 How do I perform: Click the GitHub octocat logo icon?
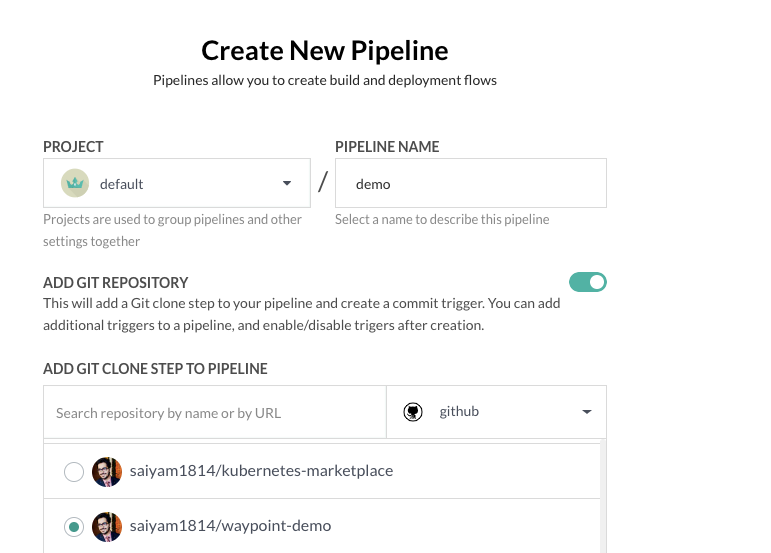pos(412,412)
